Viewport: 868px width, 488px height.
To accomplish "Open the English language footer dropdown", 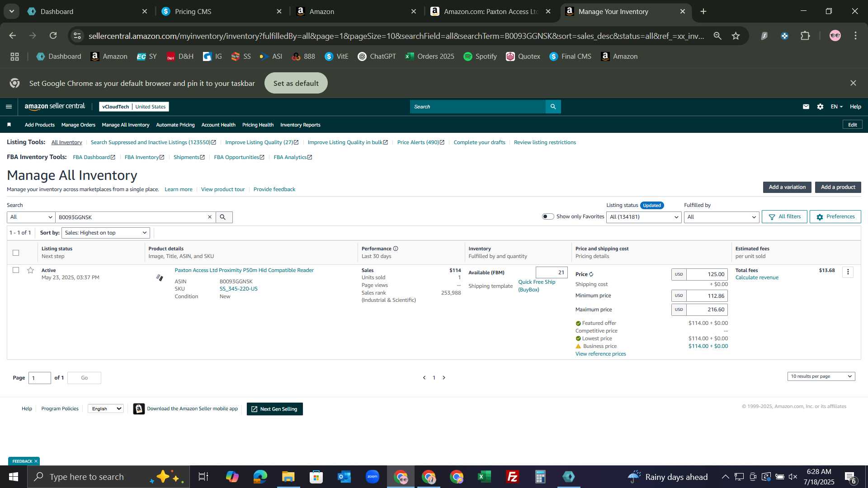I will (x=106, y=409).
